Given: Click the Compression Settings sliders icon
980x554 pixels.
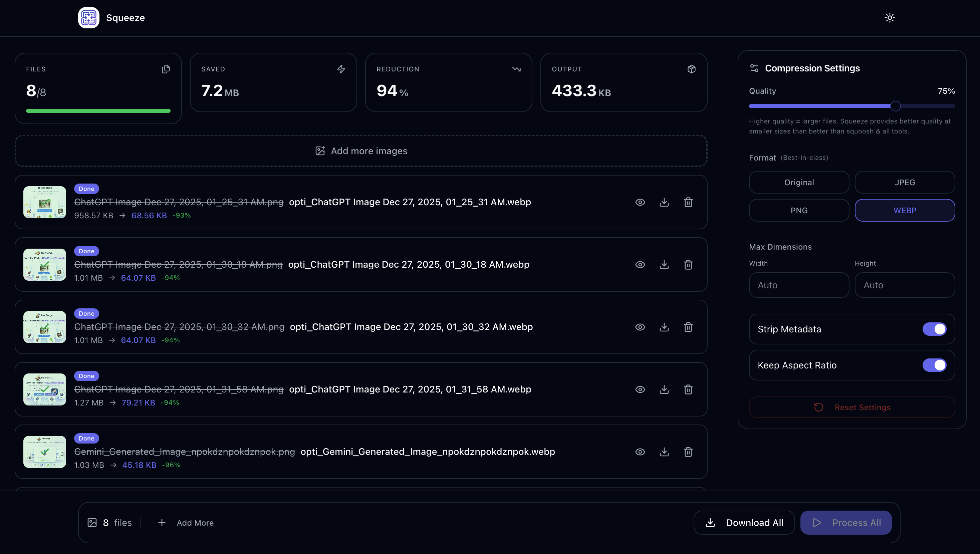Looking at the screenshot, I should click(x=754, y=67).
